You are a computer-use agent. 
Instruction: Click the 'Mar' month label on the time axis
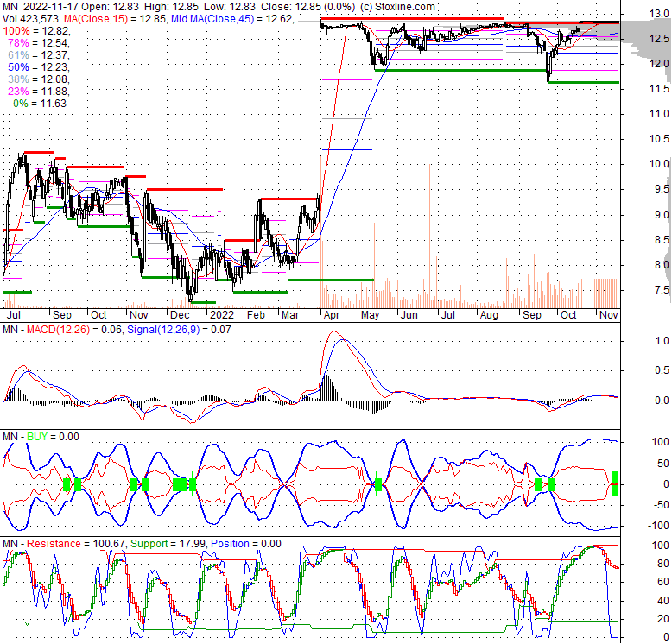(290, 315)
